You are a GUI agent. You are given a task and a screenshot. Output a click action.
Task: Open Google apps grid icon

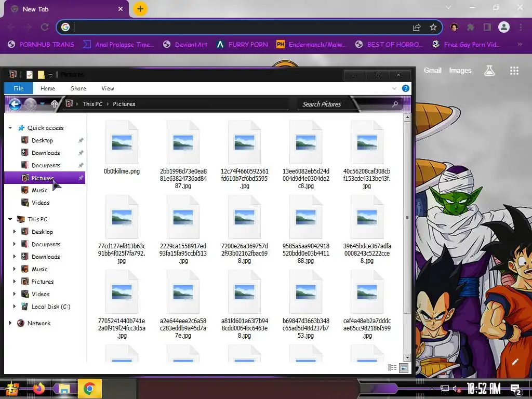514,71
